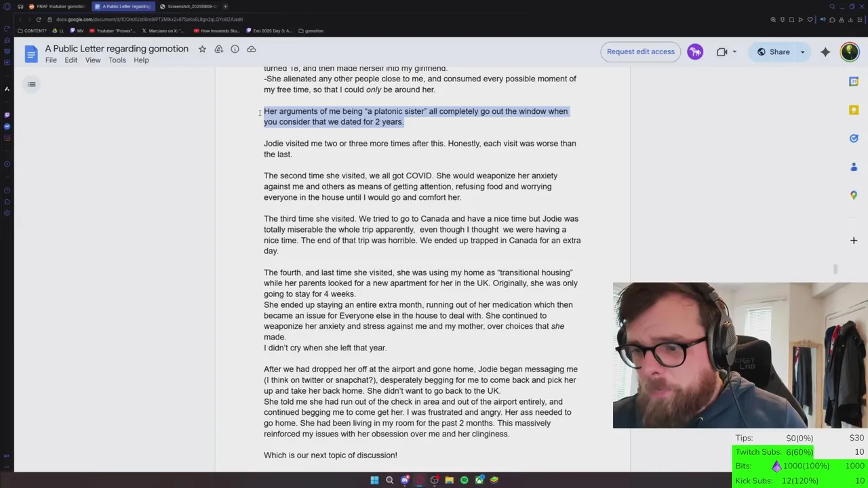Viewport: 868px width, 488px height.
Task: Open BlueStacks from the taskbar
Action: point(494,480)
